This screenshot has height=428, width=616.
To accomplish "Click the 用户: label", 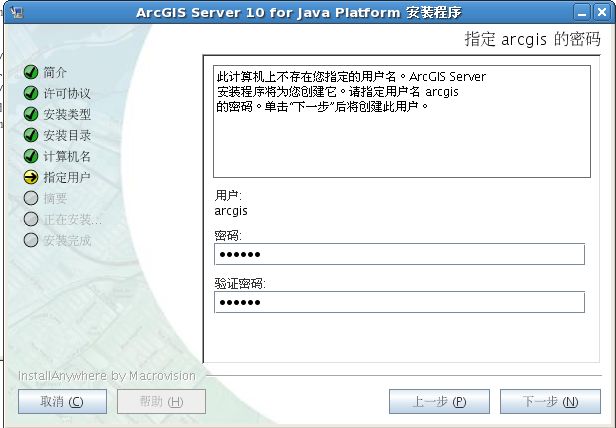I will point(228,195).
